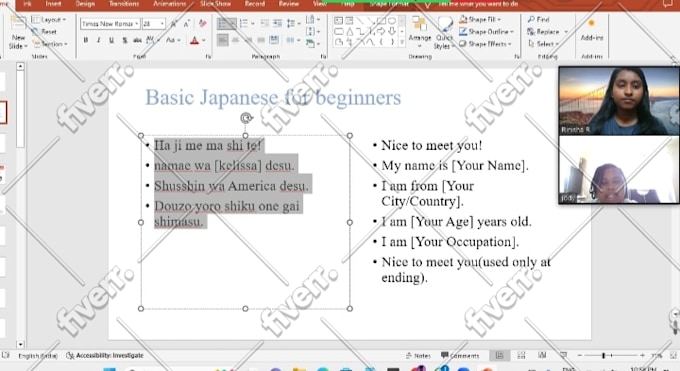
Task: Click Accessibility: Investigate in status bar
Action: 105,355
